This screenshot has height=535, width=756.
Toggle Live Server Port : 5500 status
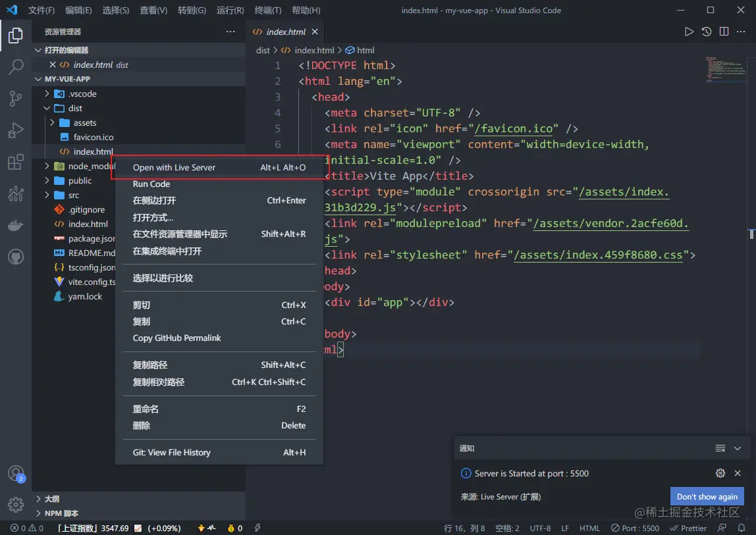pyautogui.click(x=635, y=528)
